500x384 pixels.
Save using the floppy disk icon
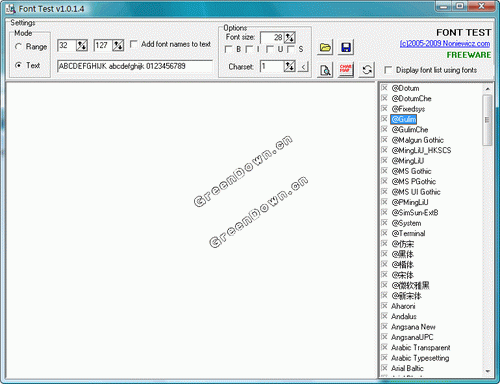(x=346, y=47)
